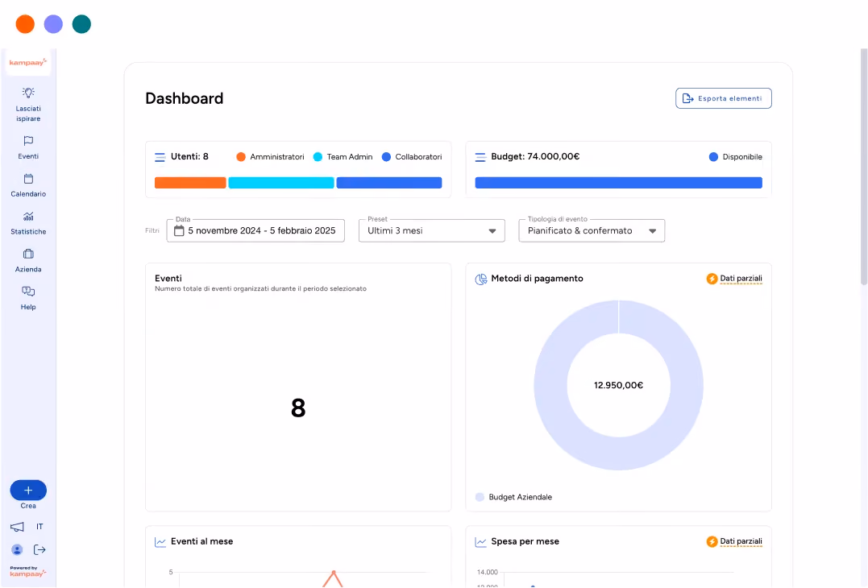Screen dimensions: 868x588
Task: Open Statistiche chart sidebar item
Action: click(28, 222)
